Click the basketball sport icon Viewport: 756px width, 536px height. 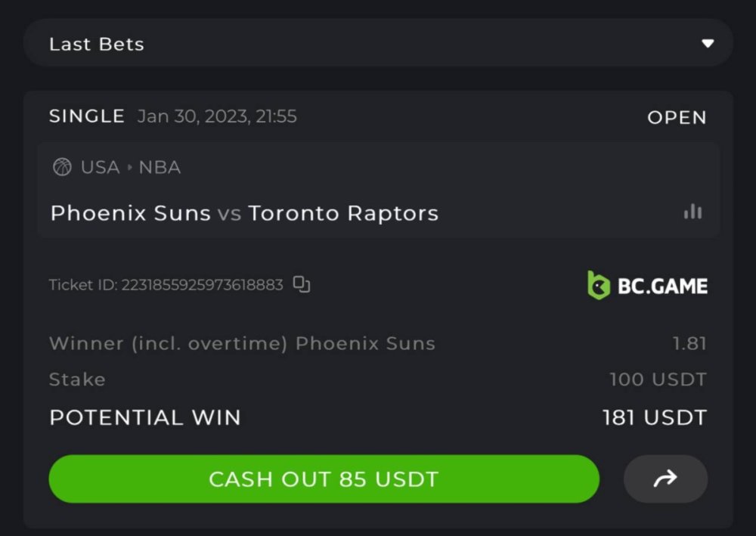62,167
